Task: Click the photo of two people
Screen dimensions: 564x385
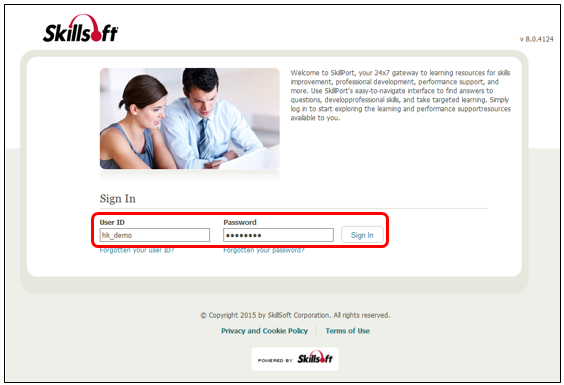Action: click(x=190, y=118)
